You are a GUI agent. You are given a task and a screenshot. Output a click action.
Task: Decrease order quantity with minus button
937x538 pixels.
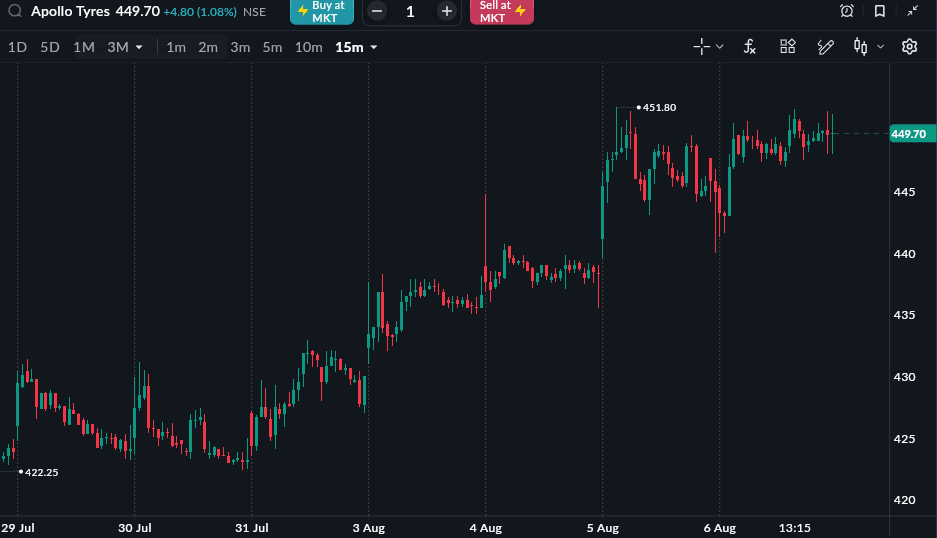pos(377,11)
